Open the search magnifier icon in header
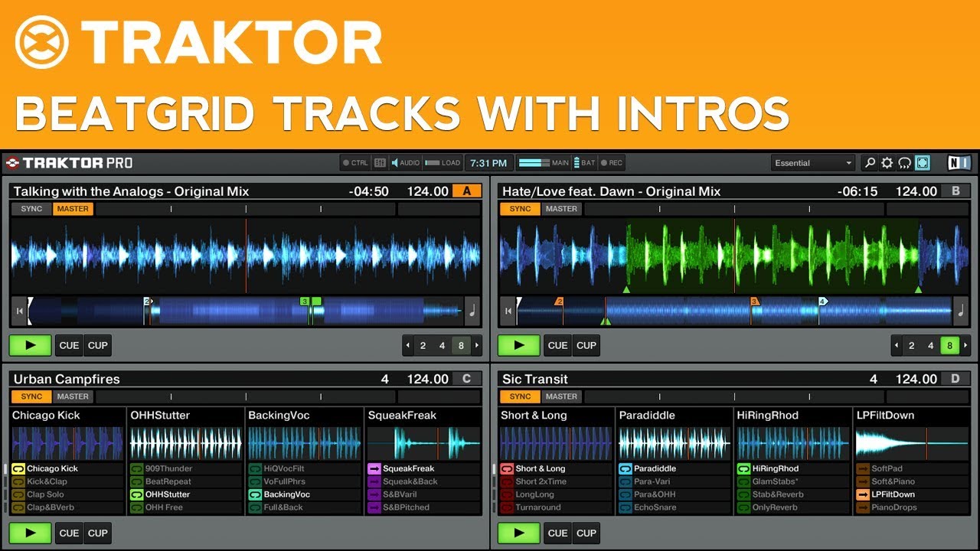 870,163
